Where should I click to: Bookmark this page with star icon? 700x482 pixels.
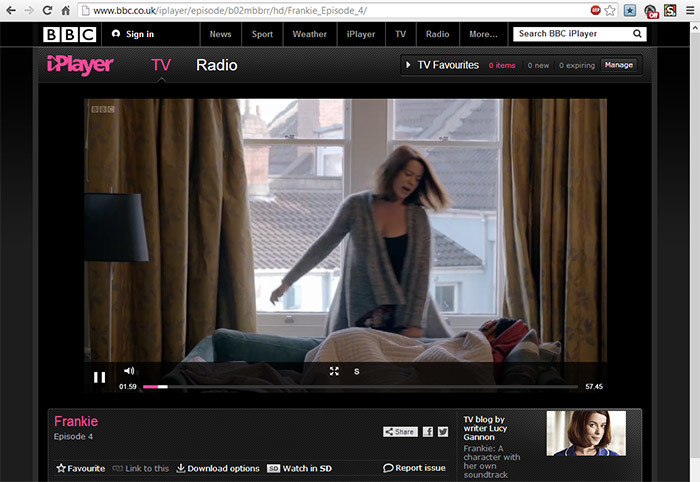[609, 10]
